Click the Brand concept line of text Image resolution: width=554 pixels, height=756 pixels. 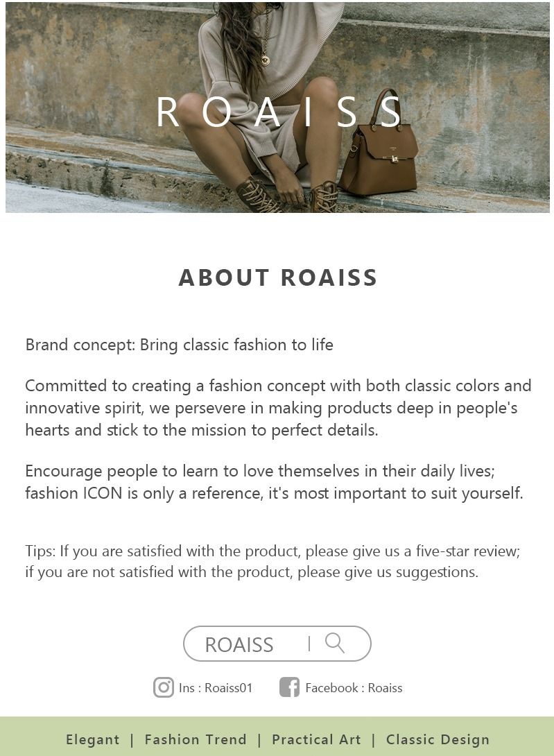[179, 345]
